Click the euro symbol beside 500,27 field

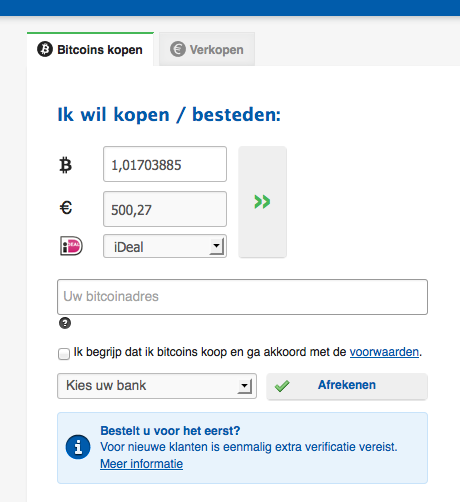[66, 208]
